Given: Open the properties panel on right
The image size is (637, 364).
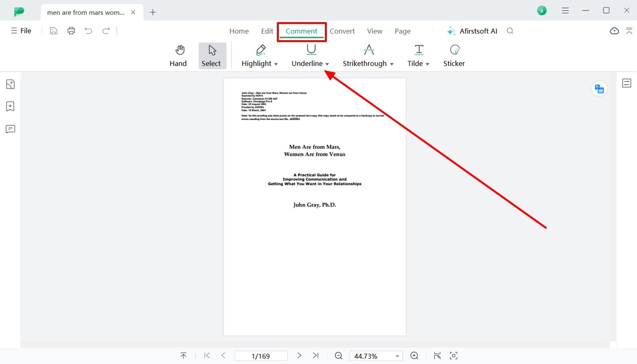Looking at the screenshot, I should pos(627,83).
